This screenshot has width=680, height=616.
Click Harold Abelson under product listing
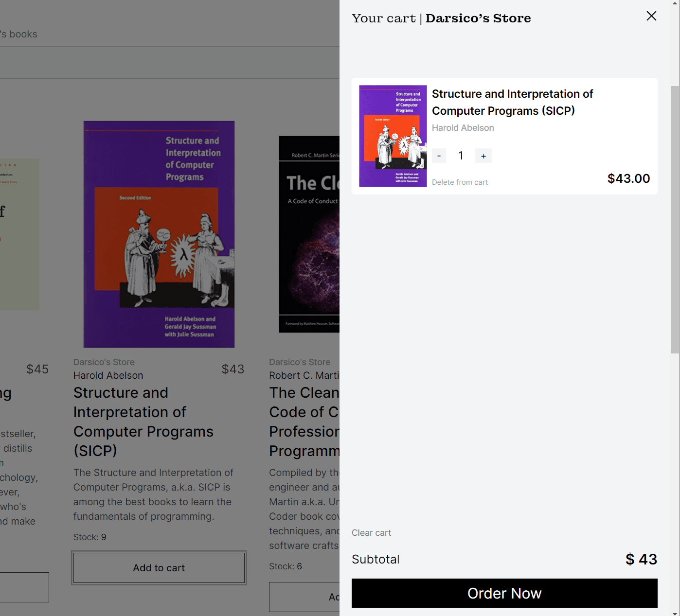[108, 375]
